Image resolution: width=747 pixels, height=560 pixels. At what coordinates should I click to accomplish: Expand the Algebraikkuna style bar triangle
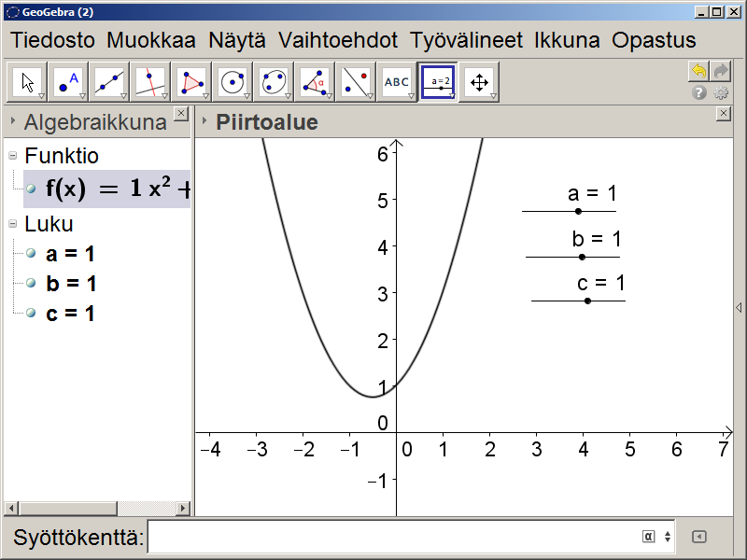coord(13,121)
